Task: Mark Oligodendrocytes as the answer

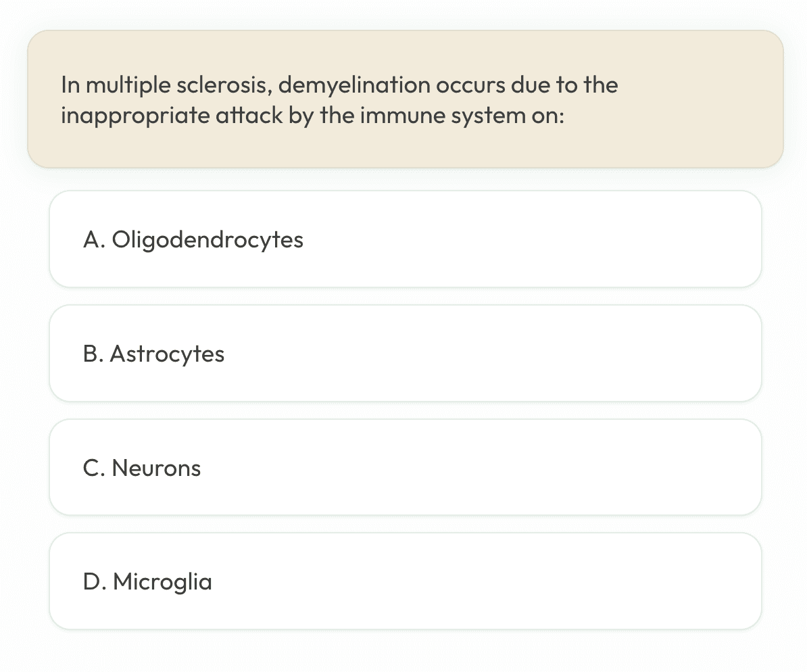Action: click(x=406, y=239)
